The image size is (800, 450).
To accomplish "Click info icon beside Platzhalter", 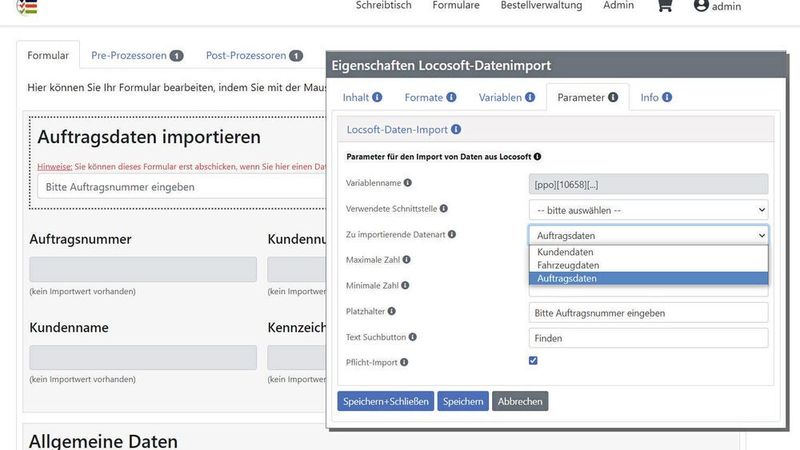I will (x=391, y=311).
